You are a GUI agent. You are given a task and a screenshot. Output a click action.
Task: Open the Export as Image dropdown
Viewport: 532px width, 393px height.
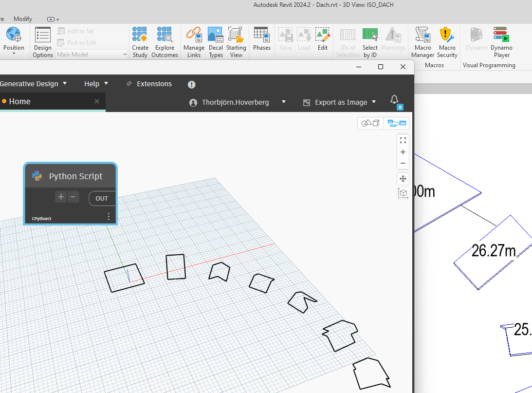coord(340,102)
